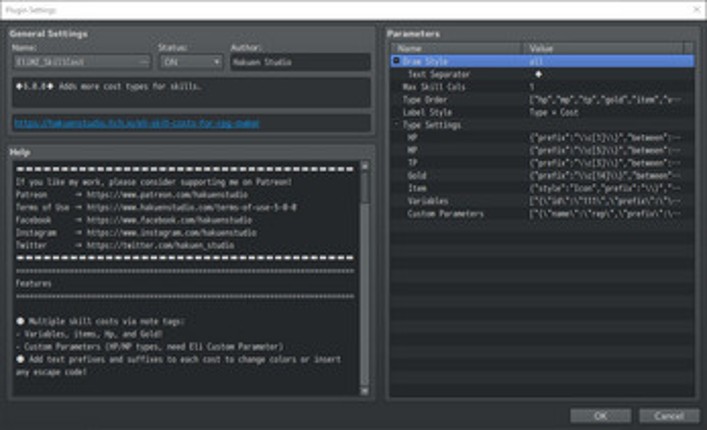
Task: Click the Name column header
Action: click(456, 47)
